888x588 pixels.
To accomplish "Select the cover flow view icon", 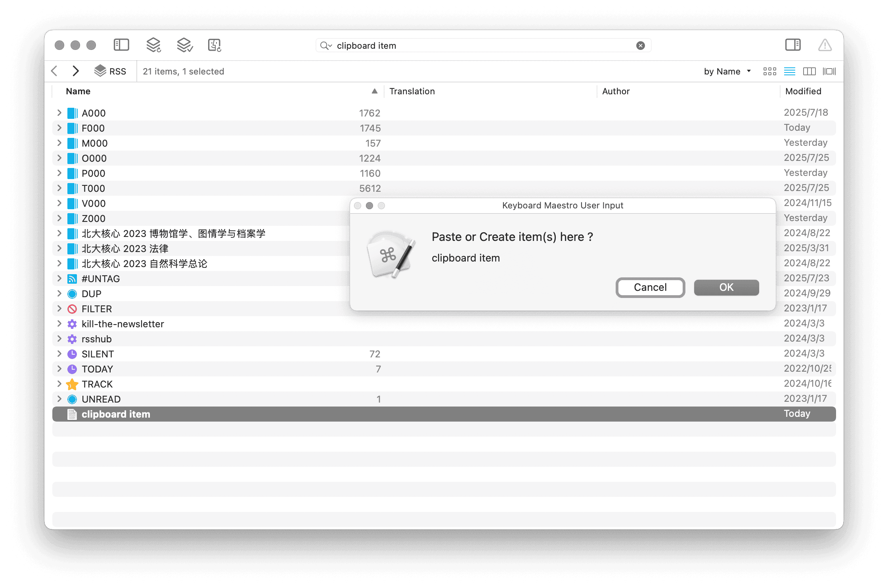I will (x=829, y=71).
